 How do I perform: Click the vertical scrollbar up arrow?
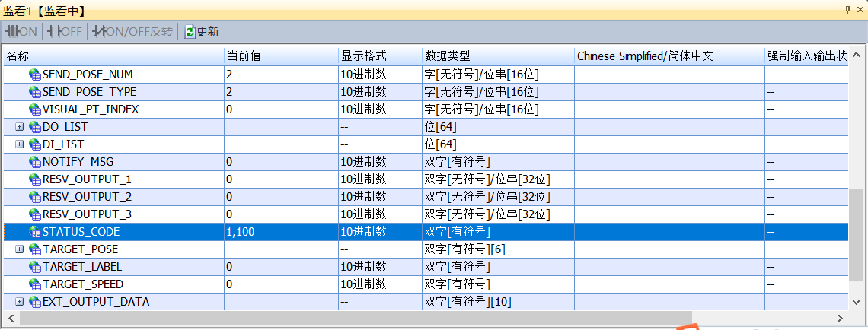pos(856,56)
